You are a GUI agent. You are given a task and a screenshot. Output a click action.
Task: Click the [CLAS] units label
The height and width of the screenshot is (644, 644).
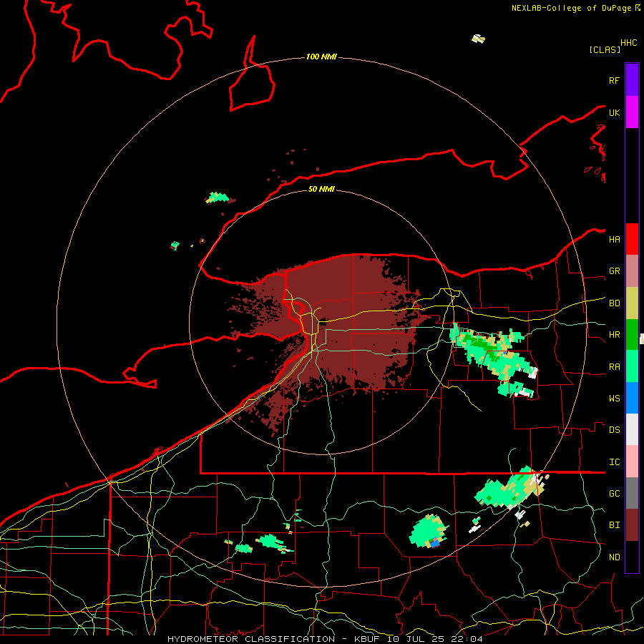click(x=605, y=49)
